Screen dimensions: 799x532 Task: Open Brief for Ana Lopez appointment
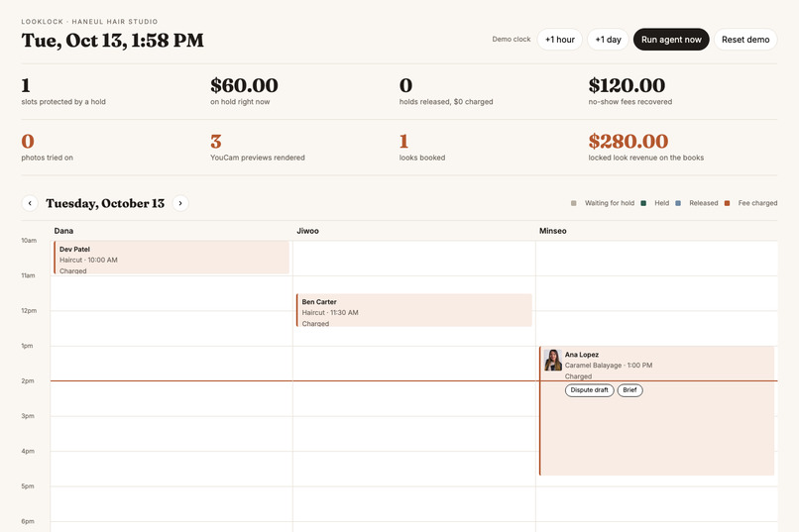click(629, 390)
